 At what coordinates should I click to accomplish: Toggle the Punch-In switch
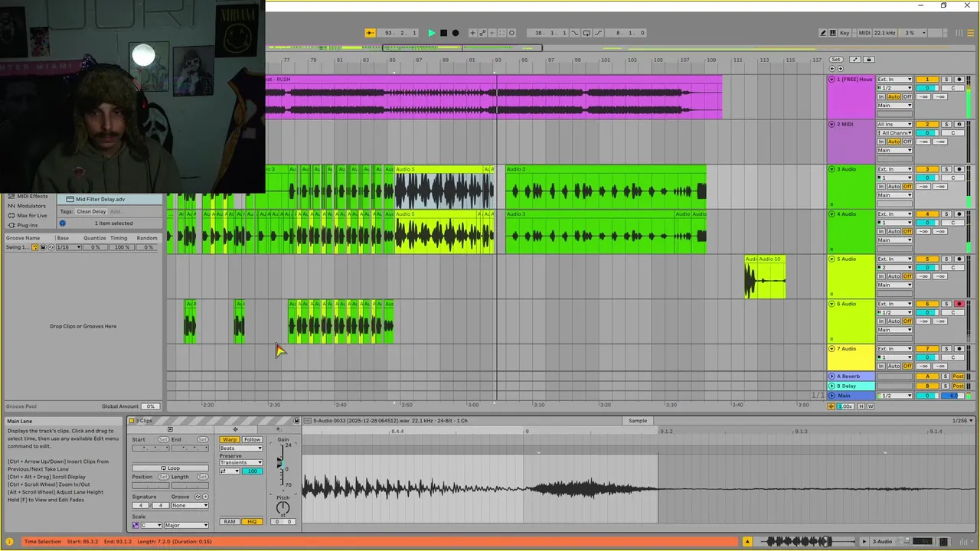coord(574,33)
